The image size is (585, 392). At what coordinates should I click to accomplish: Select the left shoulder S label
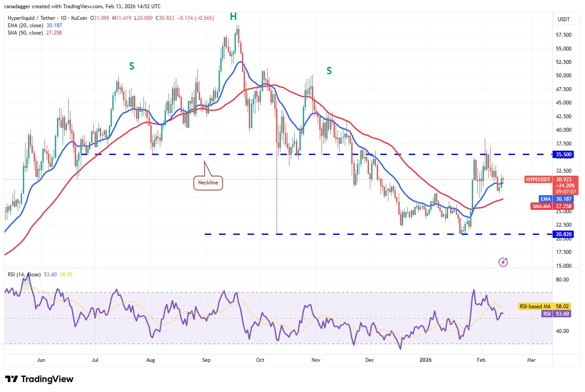click(132, 66)
